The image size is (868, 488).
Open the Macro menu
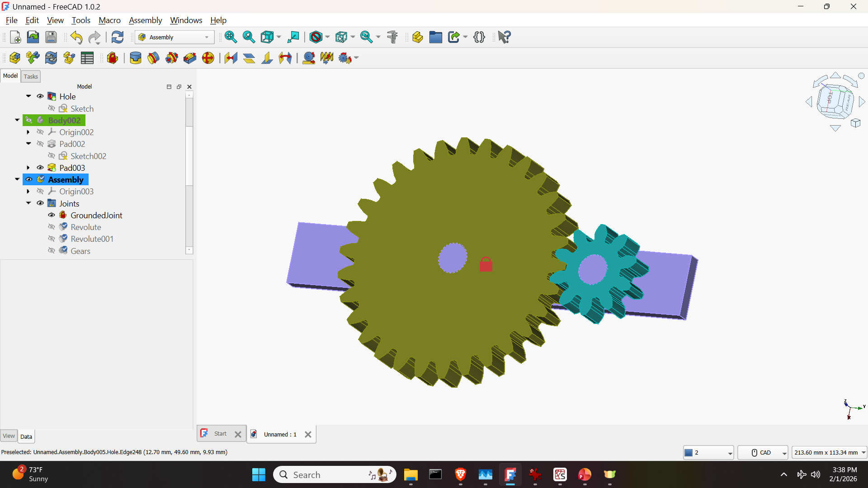(x=109, y=20)
